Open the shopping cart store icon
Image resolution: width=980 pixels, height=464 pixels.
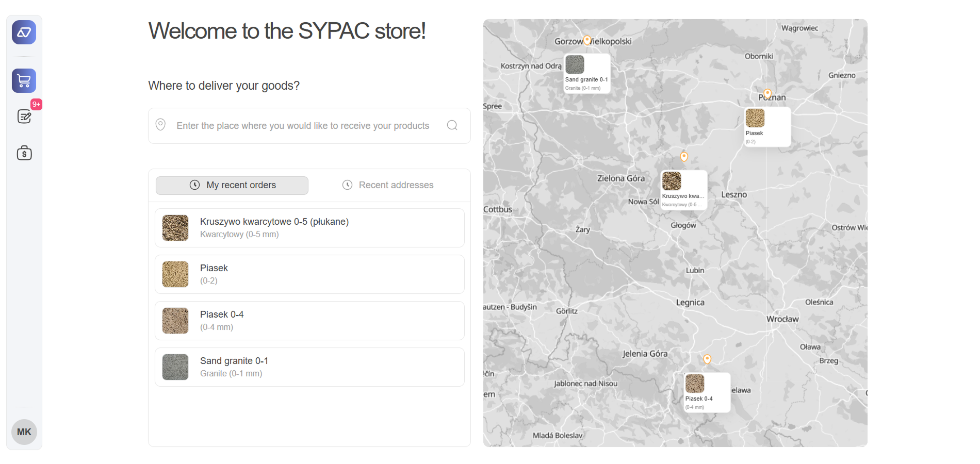tap(24, 81)
